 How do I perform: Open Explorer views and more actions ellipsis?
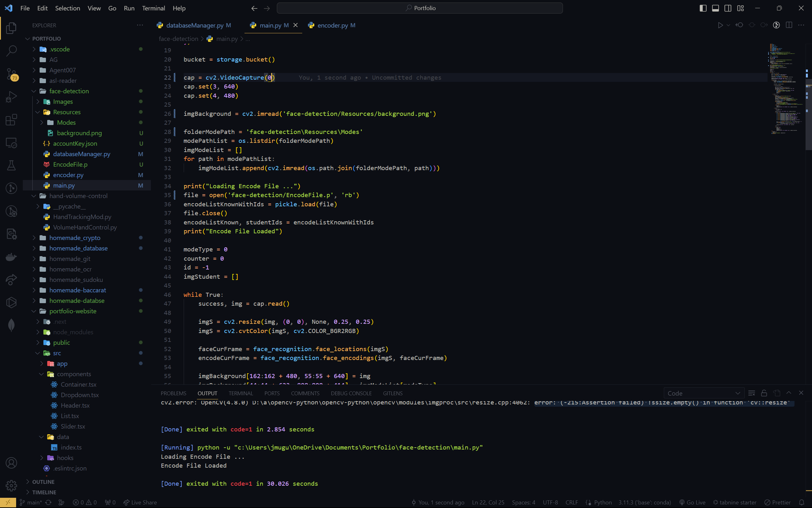tap(140, 25)
